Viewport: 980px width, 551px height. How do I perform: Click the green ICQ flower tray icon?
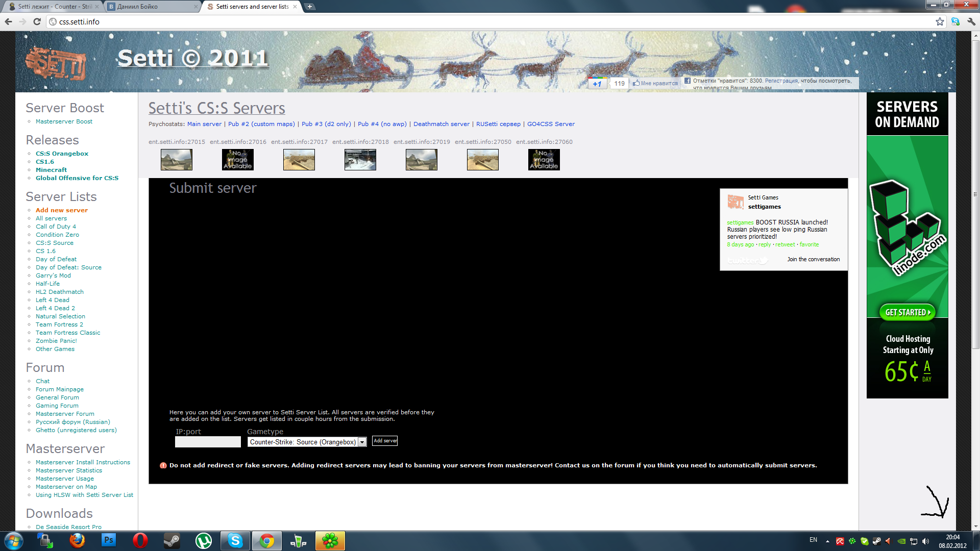(x=852, y=541)
